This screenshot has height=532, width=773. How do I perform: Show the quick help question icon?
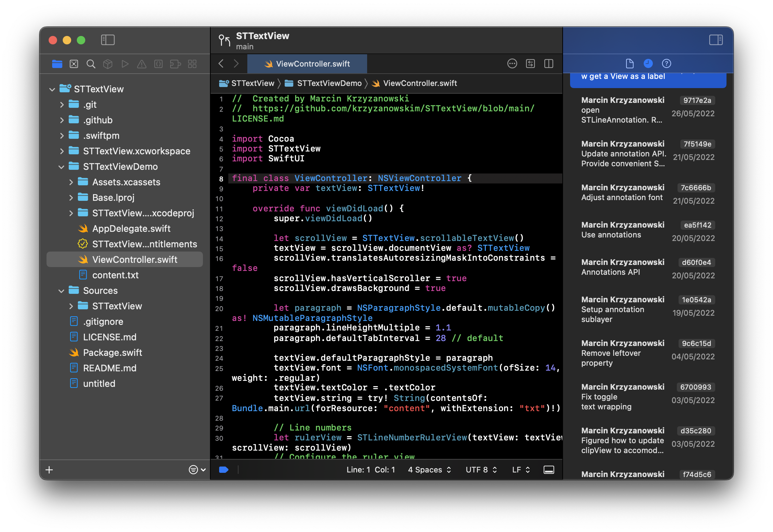667,63
